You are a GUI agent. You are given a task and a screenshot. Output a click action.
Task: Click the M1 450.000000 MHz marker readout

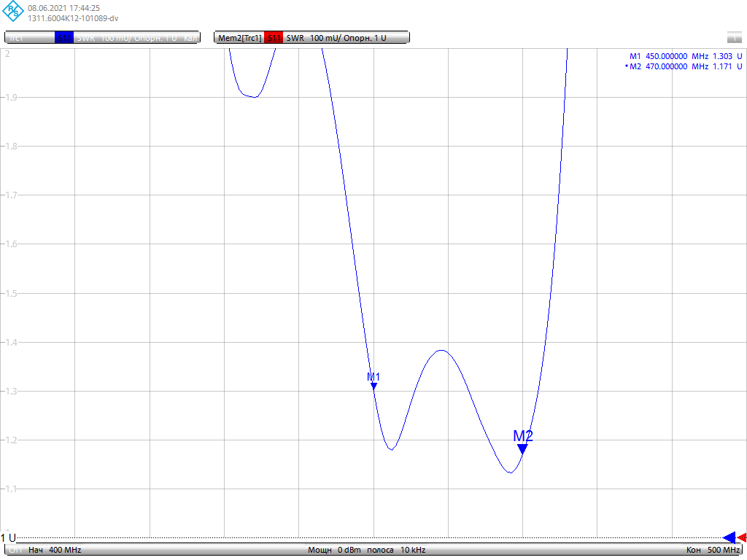[686, 56]
